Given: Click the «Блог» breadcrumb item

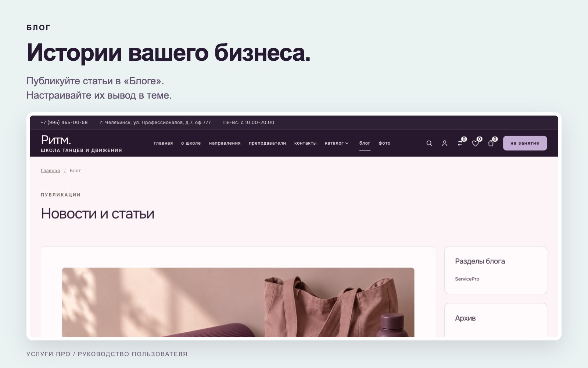Looking at the screenshot, I should coord(75,171).
